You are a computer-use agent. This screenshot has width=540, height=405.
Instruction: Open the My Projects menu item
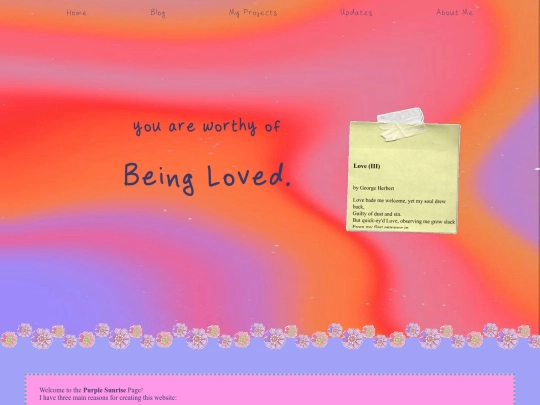pos(253,13)
